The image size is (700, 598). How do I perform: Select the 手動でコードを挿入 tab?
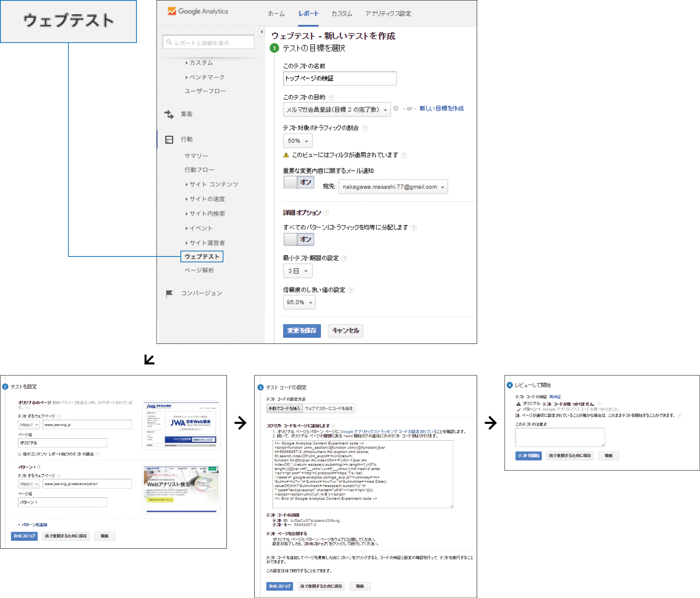coord(284,408)
